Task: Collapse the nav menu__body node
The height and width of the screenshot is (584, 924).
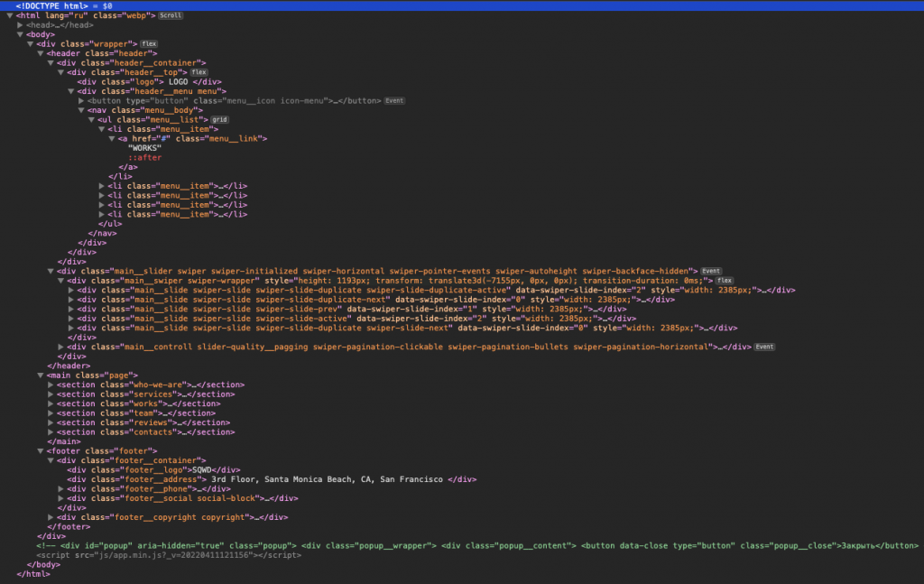Action: [x=80, y=110]
